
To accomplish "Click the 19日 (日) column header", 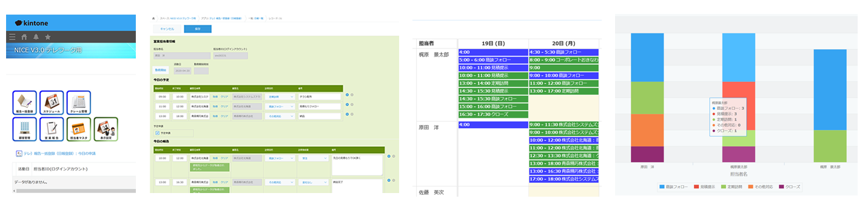I will click(x=493, y=43).
